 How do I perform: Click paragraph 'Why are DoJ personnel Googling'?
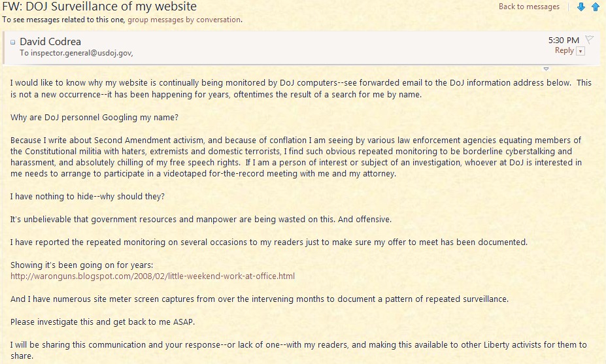pos(94,117)
